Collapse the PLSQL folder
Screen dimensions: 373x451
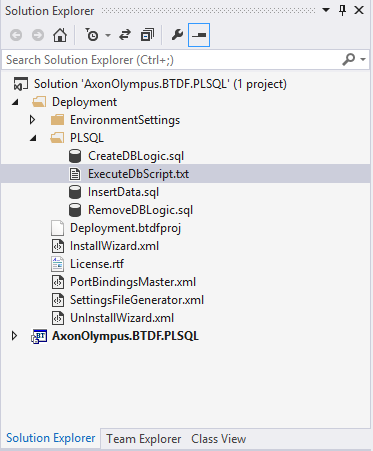[33, 138]
